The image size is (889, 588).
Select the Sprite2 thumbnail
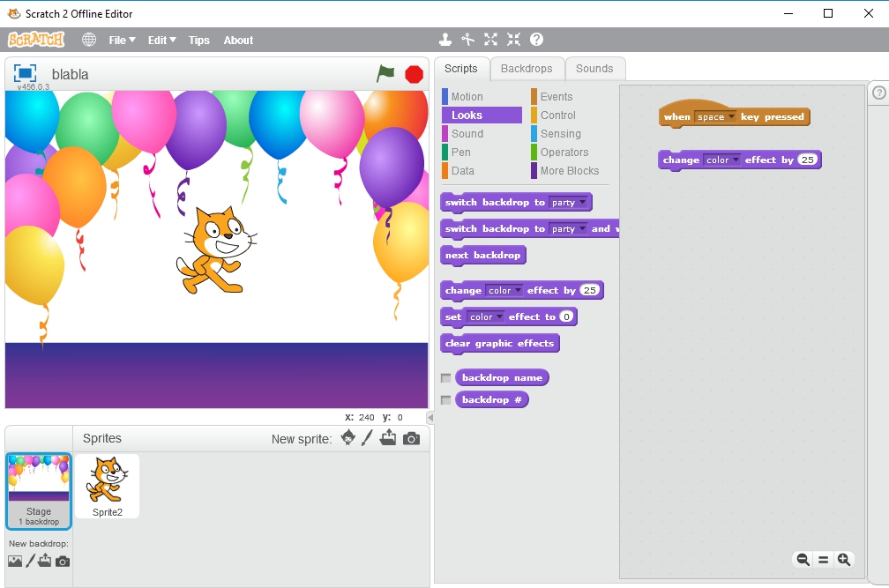108,486
